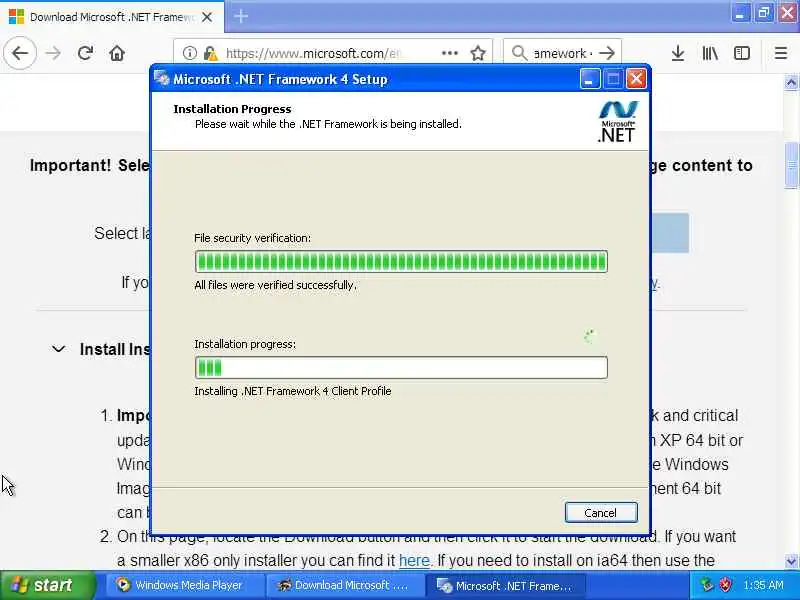Open a new tab with plus button
This screenshot has width=800, height=600.
coord(241,17)
